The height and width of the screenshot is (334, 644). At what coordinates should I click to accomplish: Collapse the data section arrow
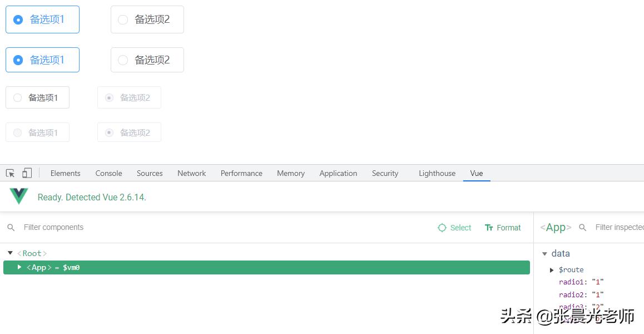click(544, 254)
